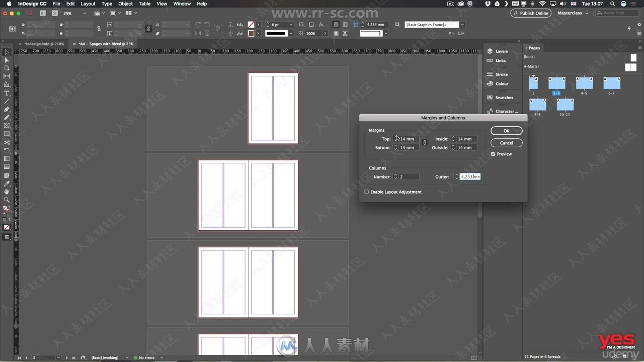Open the Colour panel
Viewport: 644px width, 362px height.
point(497,84)
